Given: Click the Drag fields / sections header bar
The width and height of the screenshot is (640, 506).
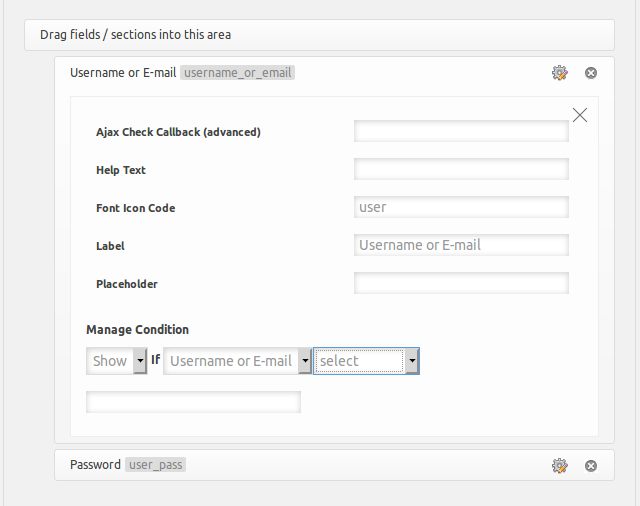Looking at the screenshot, I should tap(320, 35).
